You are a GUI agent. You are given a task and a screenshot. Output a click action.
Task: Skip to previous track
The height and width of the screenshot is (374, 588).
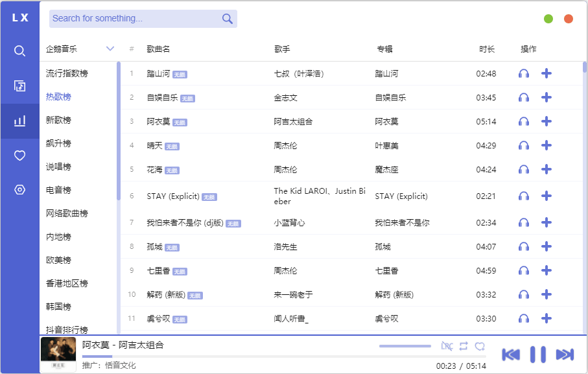[511, 355]
